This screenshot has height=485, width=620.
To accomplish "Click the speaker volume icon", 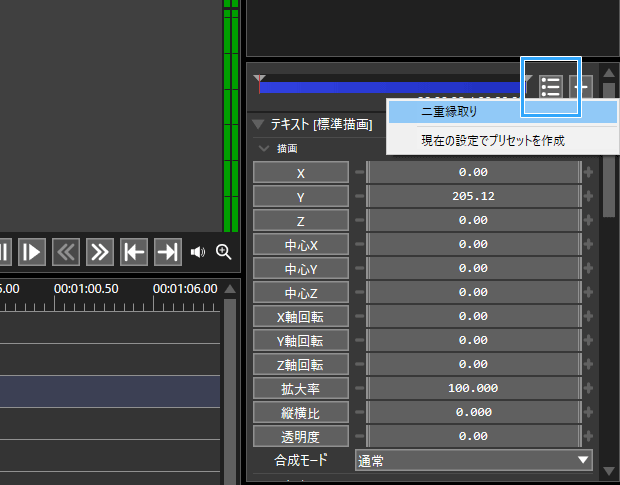I will point(198,252).
